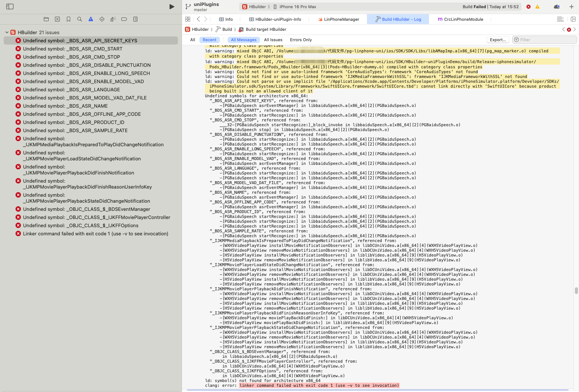Viewport: 579px width, 392px height.
Task: Click the Filter search field
Action: (544, 40)
